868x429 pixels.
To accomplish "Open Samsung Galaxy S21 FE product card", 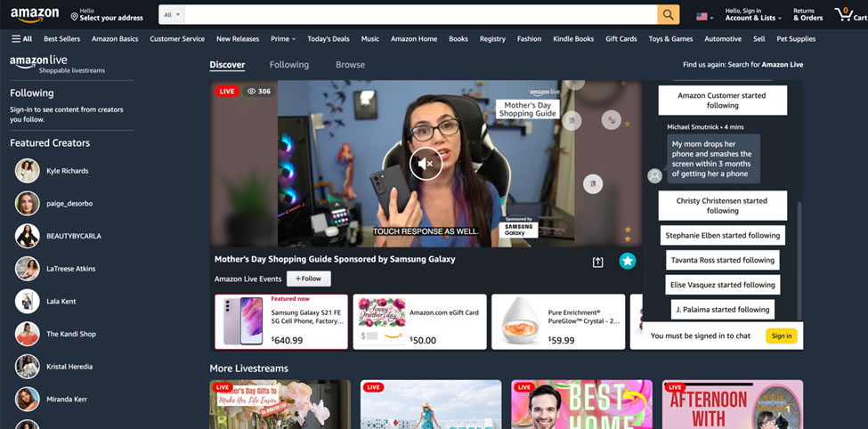I will (x=281, y=321).
